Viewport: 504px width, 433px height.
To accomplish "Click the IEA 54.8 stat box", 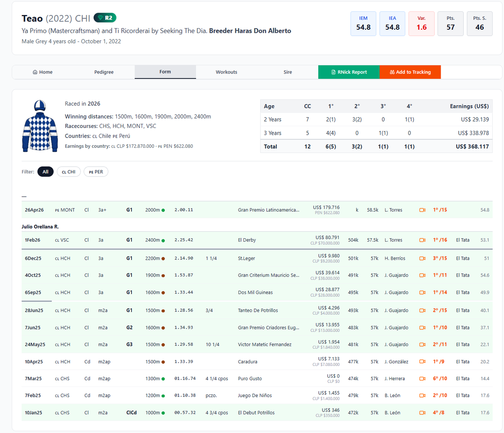I will coord(392,23).
